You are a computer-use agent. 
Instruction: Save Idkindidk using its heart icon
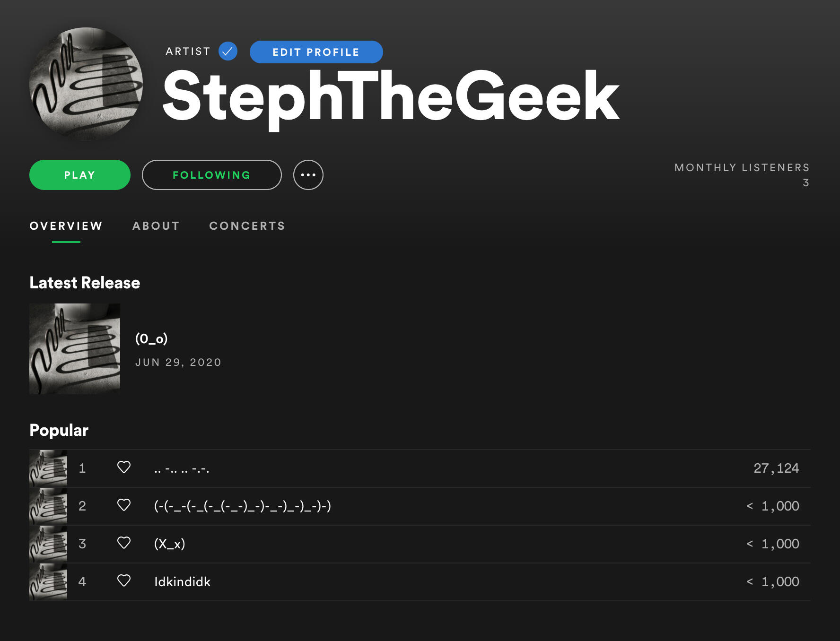click(x=124, y=580)
